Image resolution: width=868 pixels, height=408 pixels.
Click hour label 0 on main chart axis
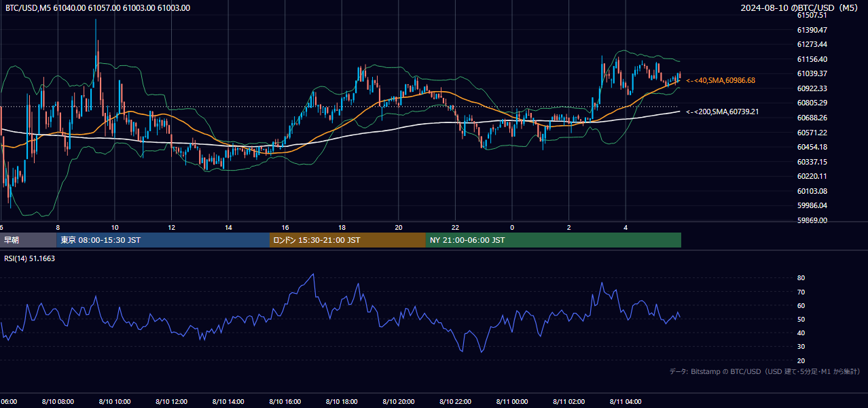point(512,228)
